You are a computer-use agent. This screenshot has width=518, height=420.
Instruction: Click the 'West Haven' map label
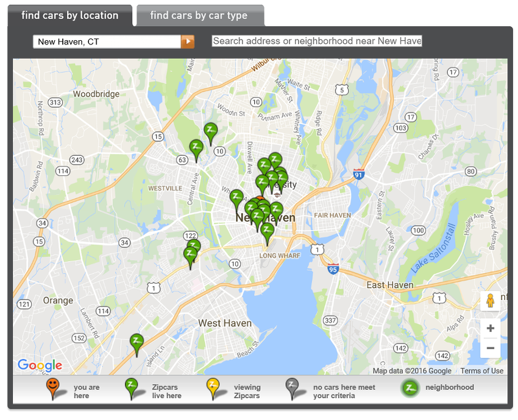tap(225, 323)
